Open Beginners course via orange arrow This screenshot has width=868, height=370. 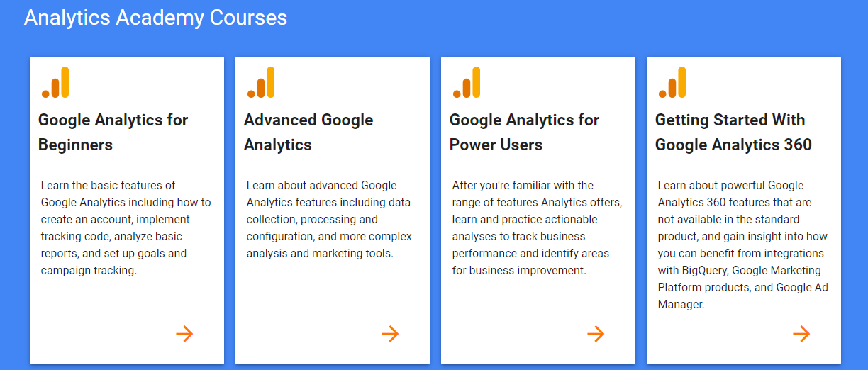click(184, 334)
